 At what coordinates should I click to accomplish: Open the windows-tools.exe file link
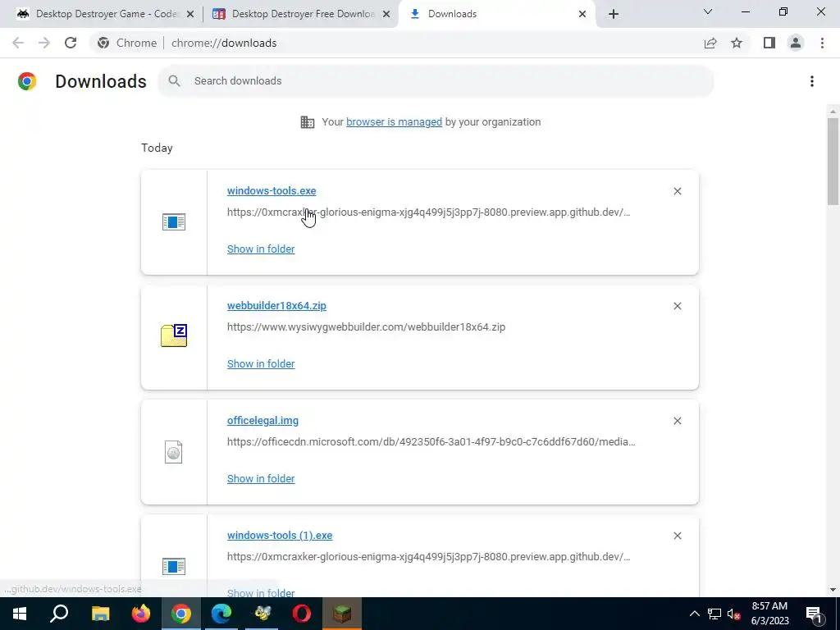(x=272, y=190)
